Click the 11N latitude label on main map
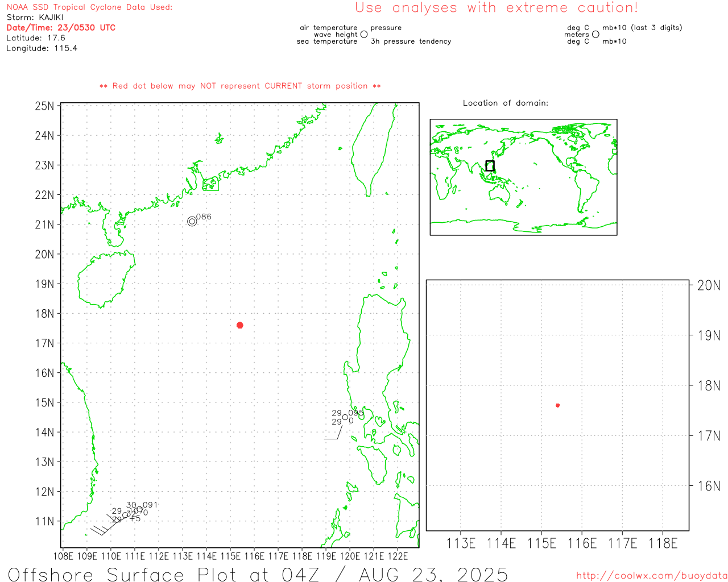728x582 pixels. [44, 521]
